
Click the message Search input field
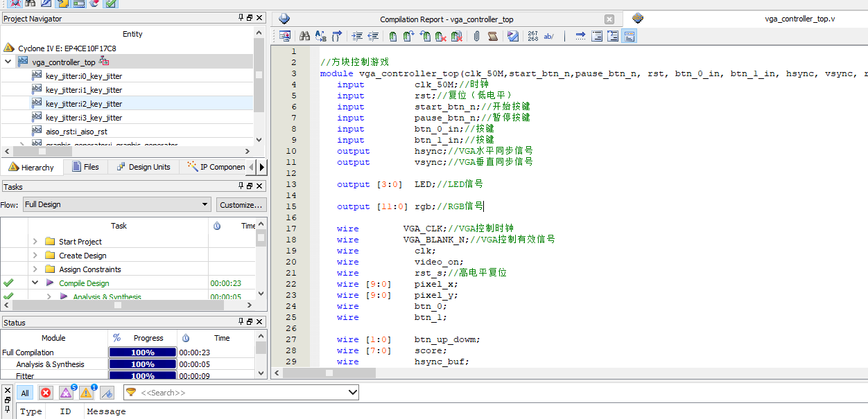[241, 393]
